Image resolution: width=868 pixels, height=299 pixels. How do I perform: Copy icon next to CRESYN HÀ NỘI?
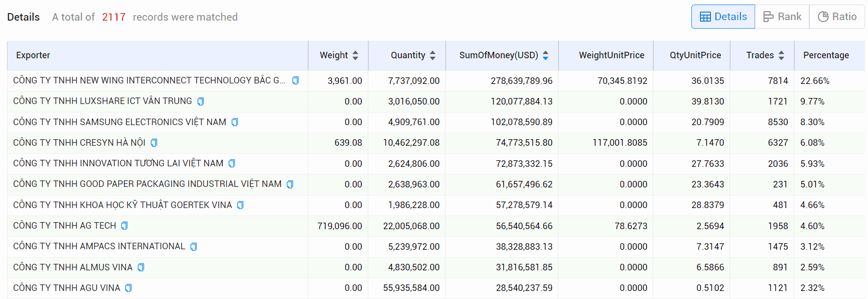154,143
